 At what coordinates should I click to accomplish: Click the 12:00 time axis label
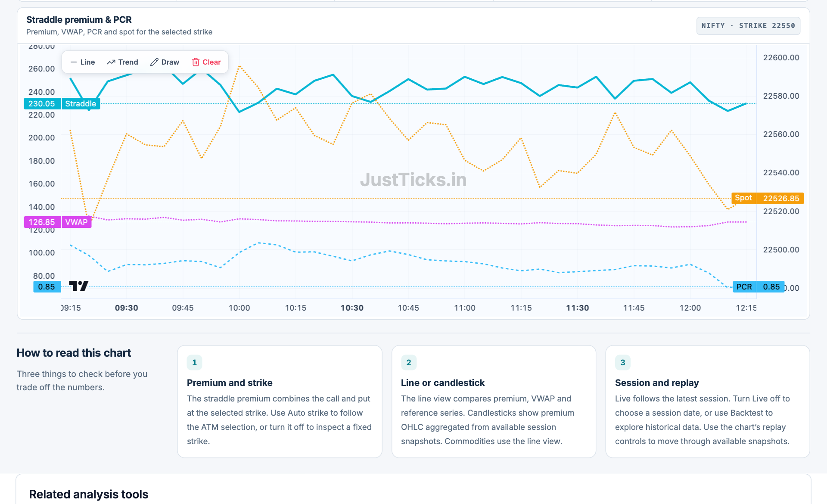690,308
